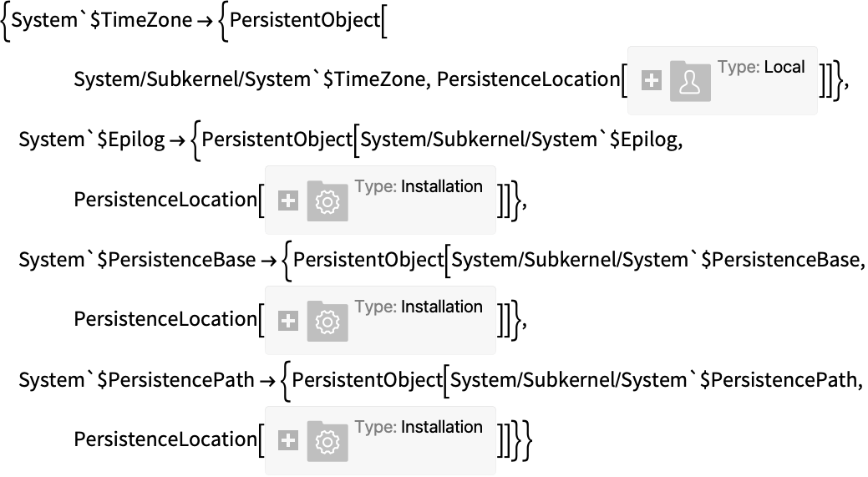Screen dimensions: 868x477
Task: Click 'Type: Installation' label under $PersistencePath
Action: 419,427
